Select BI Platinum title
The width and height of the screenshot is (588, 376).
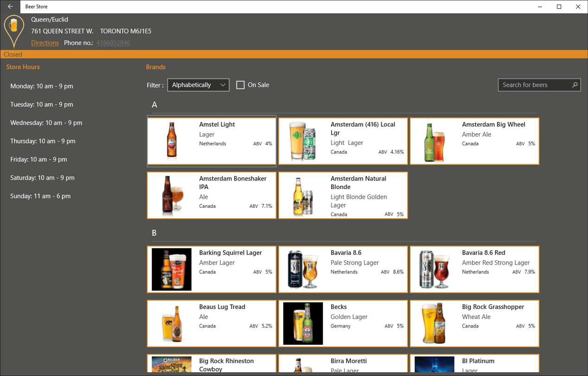478,361
